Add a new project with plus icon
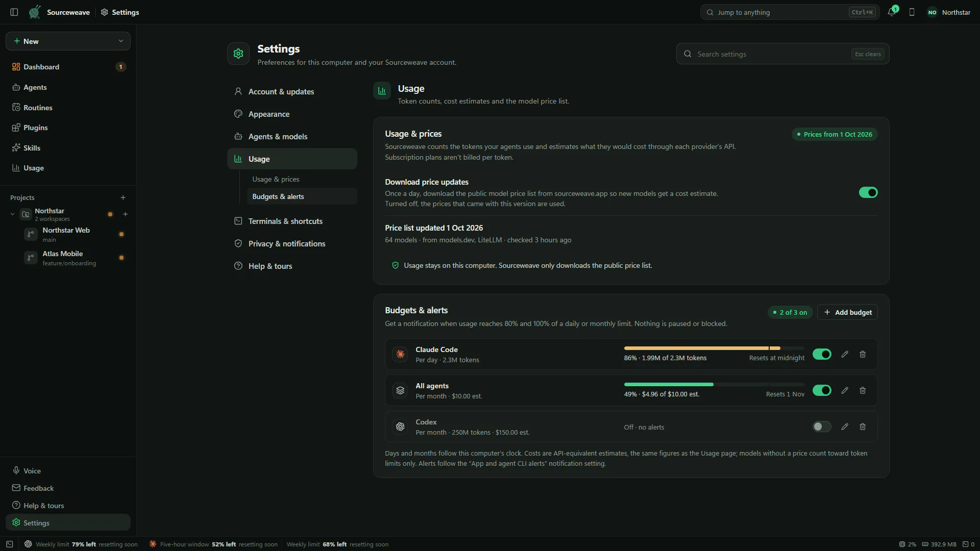This screenshot has width=980, height=551. [123, 197]
